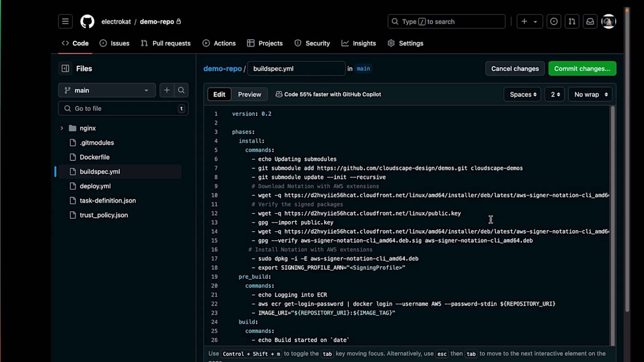Expand the create new dropdown arrow
This screenshot has height=362, width=644.
point(536,22)
